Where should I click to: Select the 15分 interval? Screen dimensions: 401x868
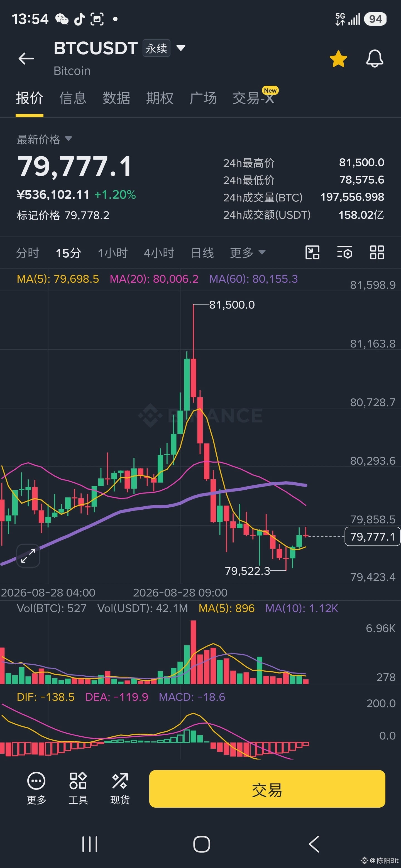coord(69,253)
